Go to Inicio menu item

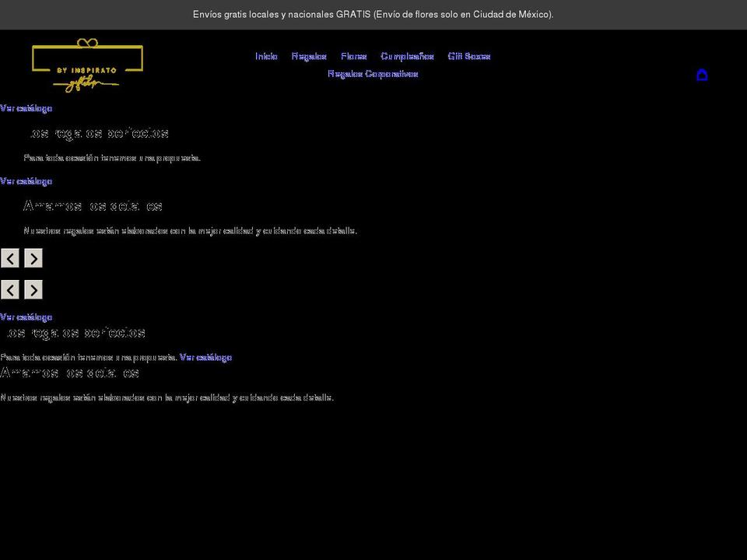click(266, 56)
